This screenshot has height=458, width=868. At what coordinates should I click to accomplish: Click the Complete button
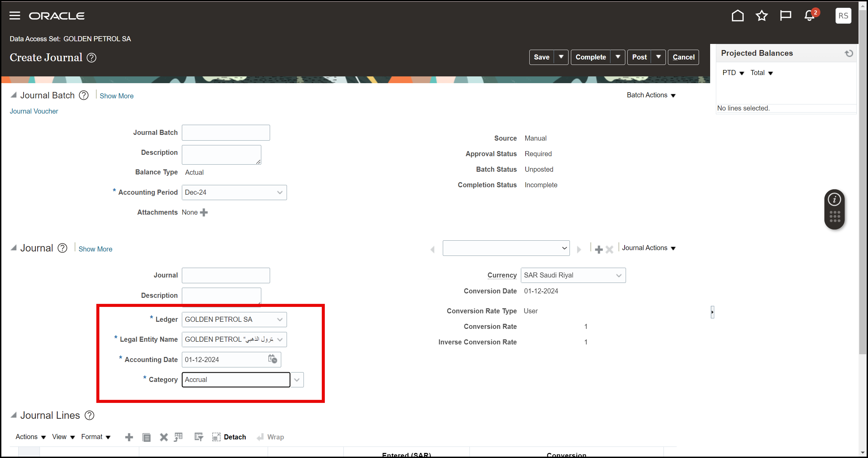(590, 57)
